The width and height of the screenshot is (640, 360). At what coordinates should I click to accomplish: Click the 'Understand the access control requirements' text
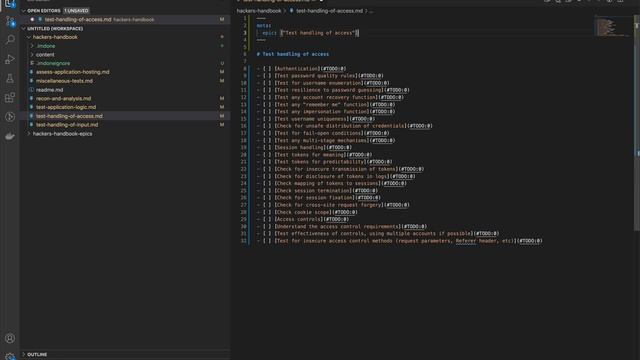pyautogui.click(x=338, y=227)
